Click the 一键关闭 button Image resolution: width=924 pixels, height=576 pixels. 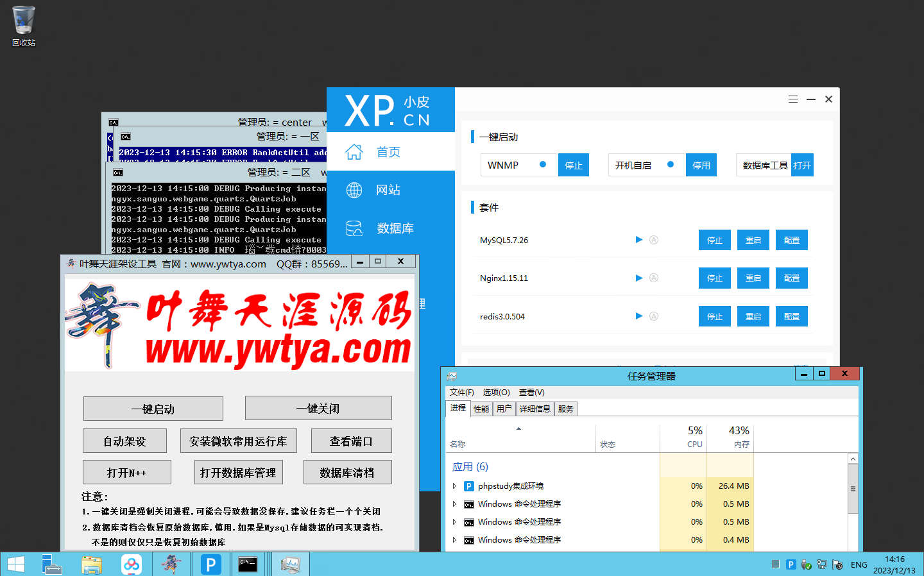[x=318, y=409]
